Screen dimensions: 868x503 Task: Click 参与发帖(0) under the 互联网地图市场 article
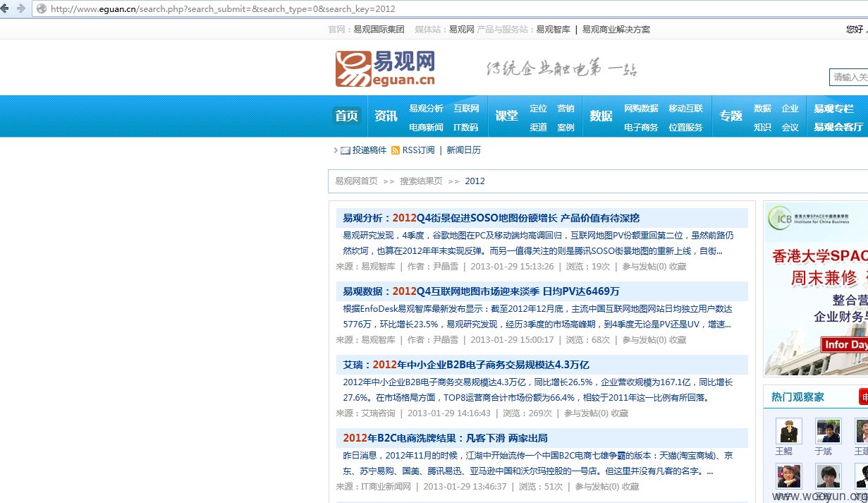(x=644, y=340)
